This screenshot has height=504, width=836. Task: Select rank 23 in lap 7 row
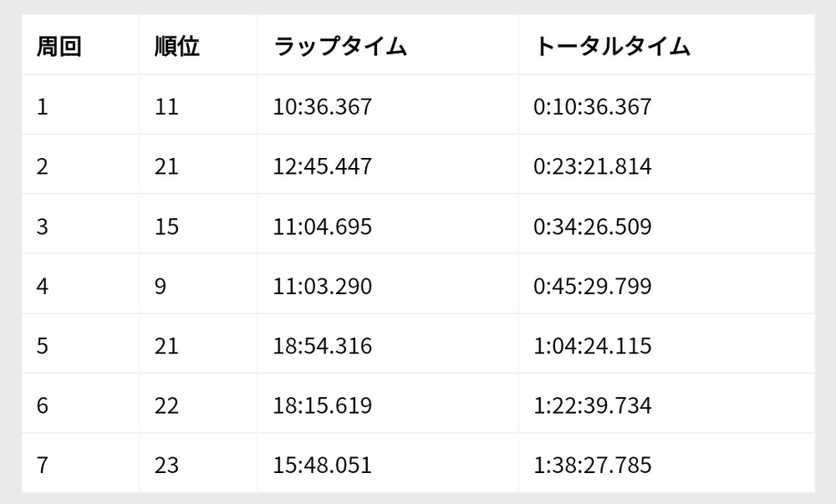[166, 465]
